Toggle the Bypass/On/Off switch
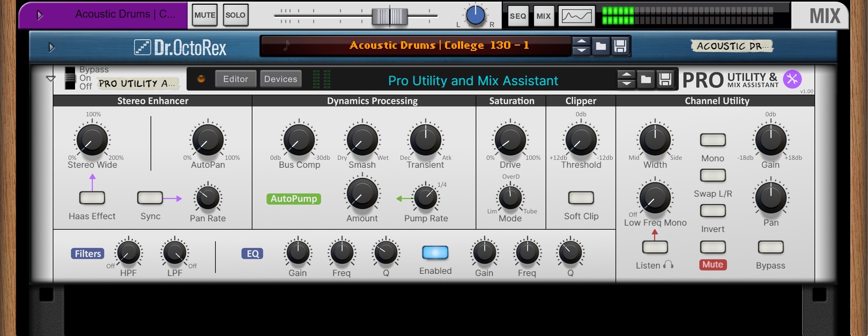Viewport: 868px width, 336px height. pyautogui.click(x=70, y=78)
